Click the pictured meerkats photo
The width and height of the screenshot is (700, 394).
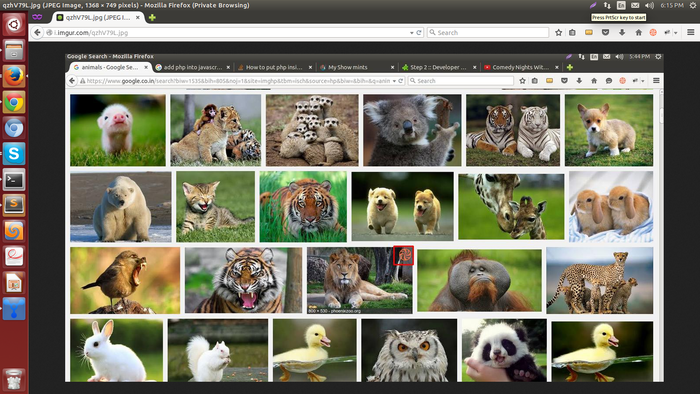tap(312, 130)
